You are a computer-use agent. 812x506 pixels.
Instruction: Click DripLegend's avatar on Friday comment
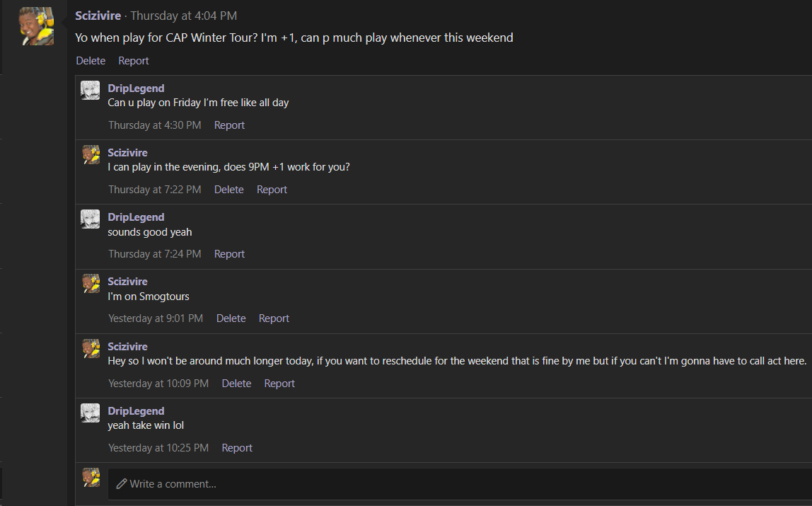(90, 90)
